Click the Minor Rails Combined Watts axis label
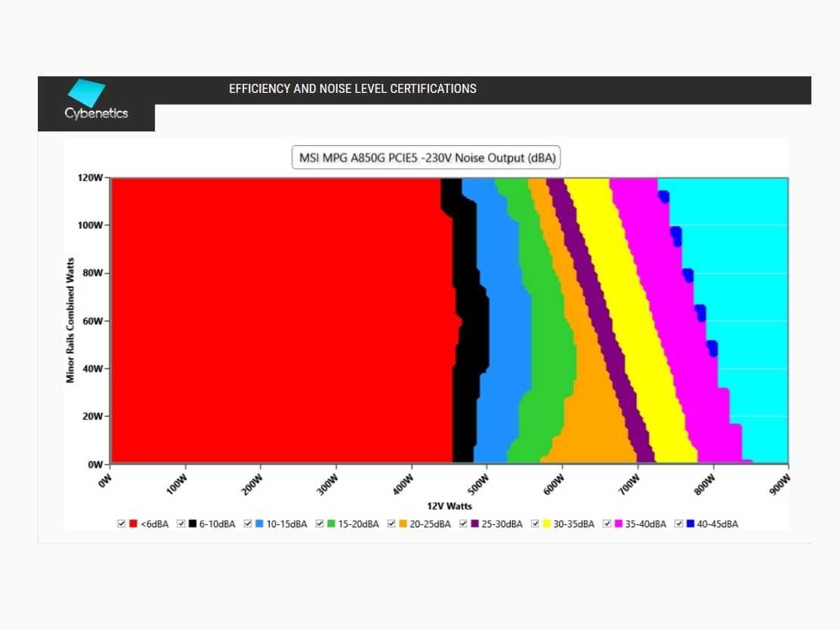The height and width of the screenshot is (630, 840). [70, 320]
